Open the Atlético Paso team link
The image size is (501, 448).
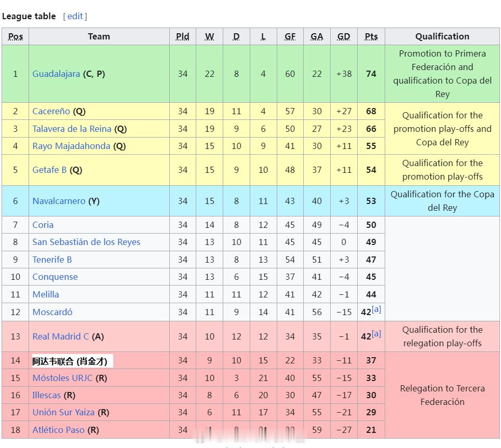(x=59, y=430)
